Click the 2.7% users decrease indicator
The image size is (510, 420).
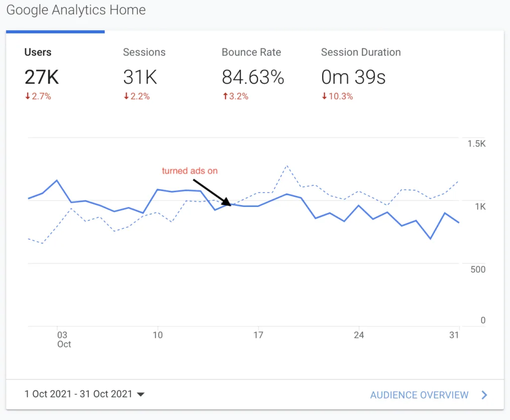(x=38, y=96)
